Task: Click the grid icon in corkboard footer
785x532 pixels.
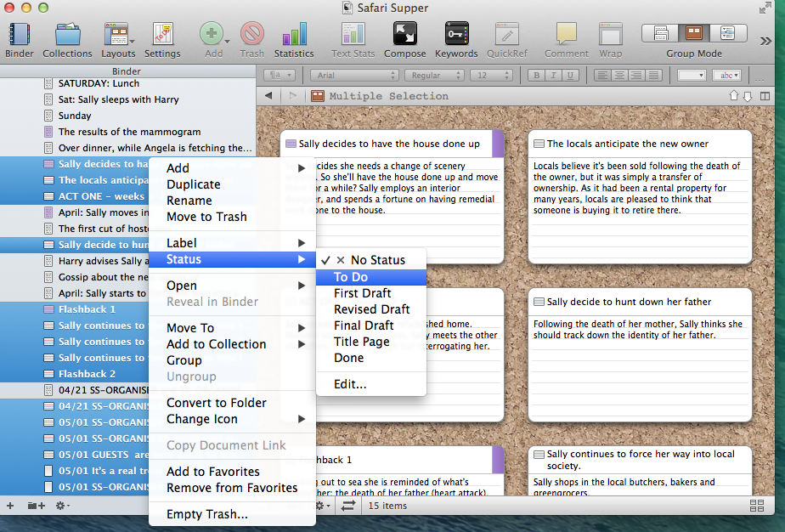Action: (x=756, y=506)
